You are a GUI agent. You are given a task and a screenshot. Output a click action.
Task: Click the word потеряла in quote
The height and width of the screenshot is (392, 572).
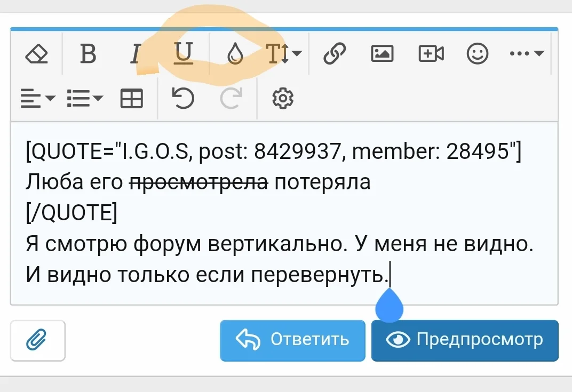322,182
